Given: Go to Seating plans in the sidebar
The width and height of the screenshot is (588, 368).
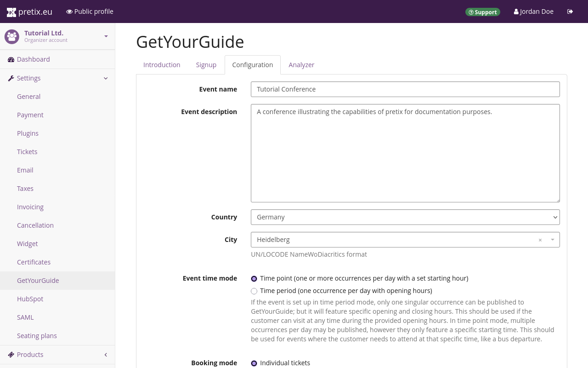Looking at the screenshot, I should 37,335.
